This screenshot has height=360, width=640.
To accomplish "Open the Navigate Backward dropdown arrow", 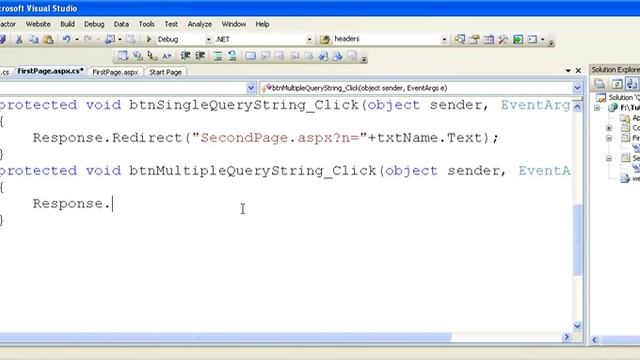I will click(120, 40).
